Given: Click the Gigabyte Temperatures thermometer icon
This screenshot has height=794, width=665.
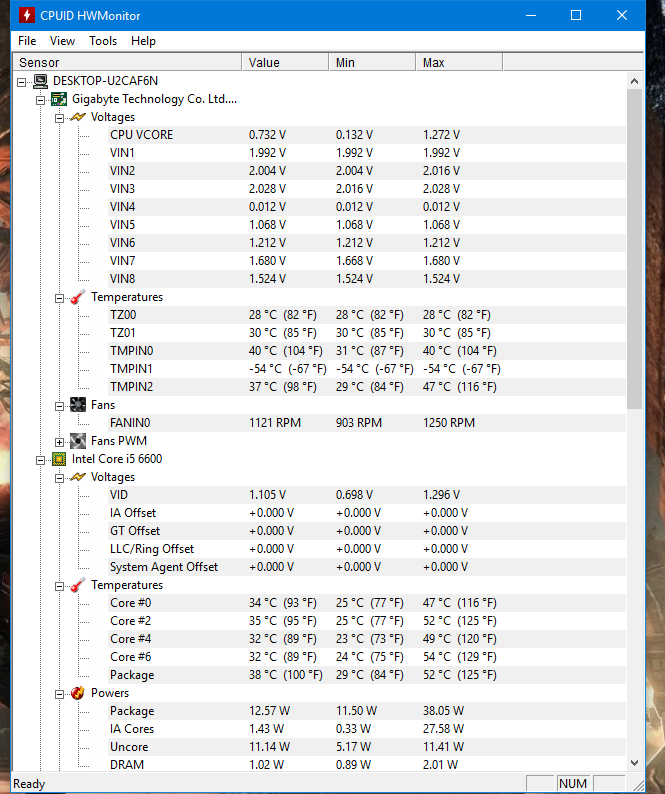Looking at the screenshot, I should pyautogui.click(x=77, y=297).
